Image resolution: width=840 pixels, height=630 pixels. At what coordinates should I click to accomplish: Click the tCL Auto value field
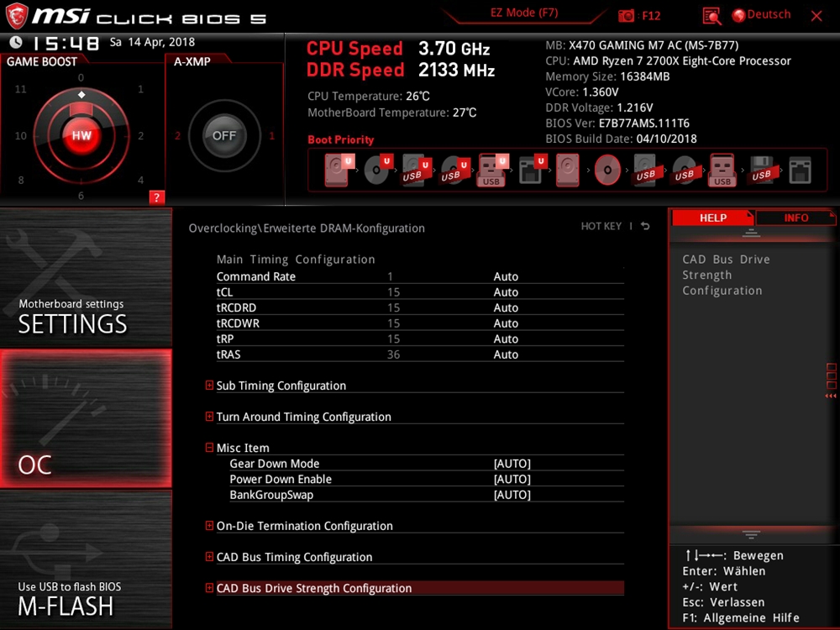click(506, 292)
